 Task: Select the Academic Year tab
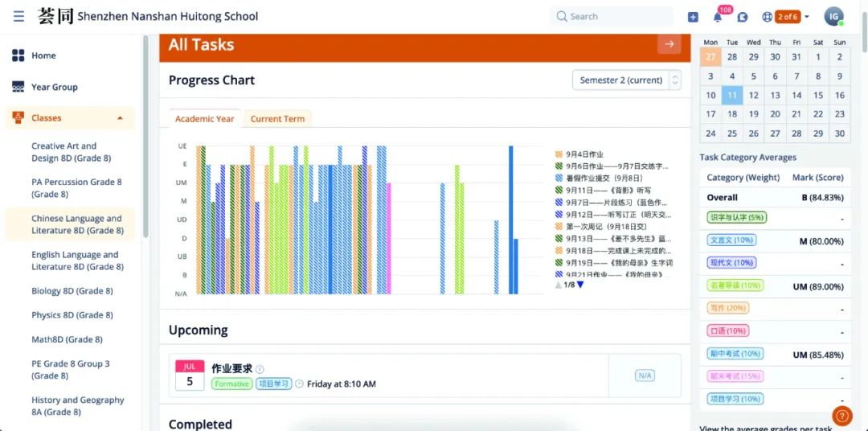[204, 119]
